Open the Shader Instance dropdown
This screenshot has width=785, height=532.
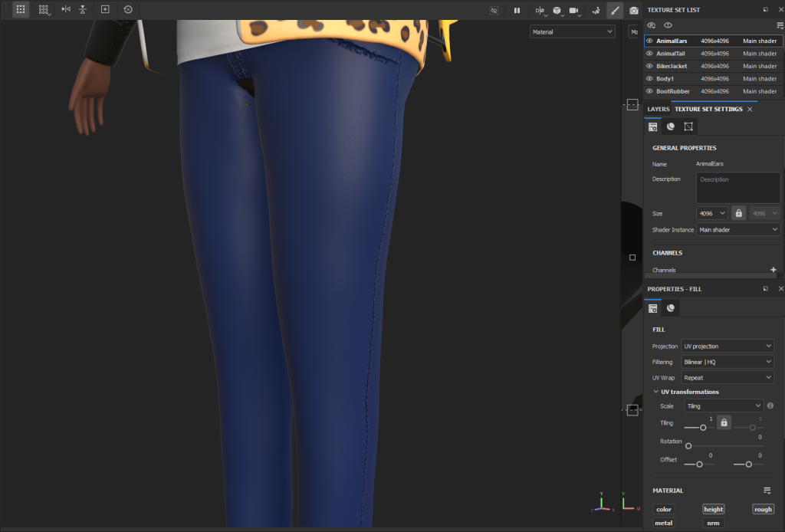(738, 230)
